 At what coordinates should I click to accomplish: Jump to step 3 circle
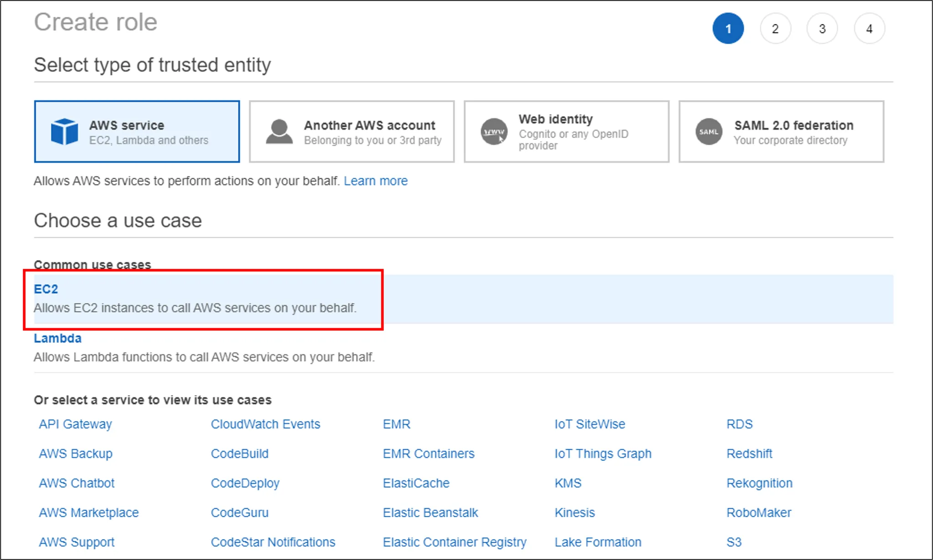click(x=822, y=29)
